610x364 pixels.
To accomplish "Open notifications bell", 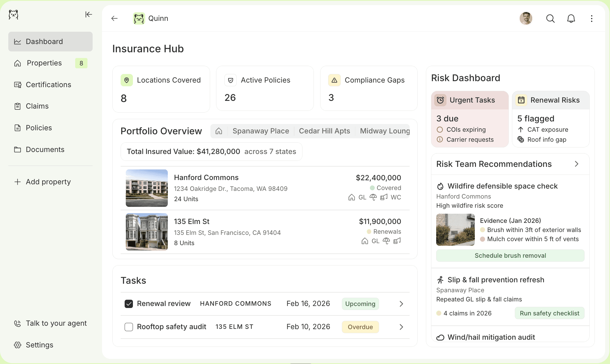I will tap(571, 19).
